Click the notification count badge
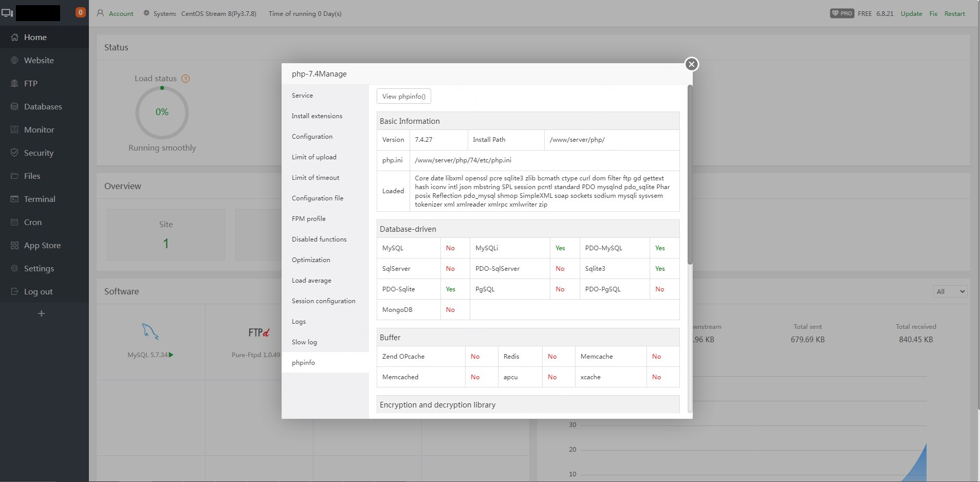This screenshot has width=980, height=482. point(81,12)
